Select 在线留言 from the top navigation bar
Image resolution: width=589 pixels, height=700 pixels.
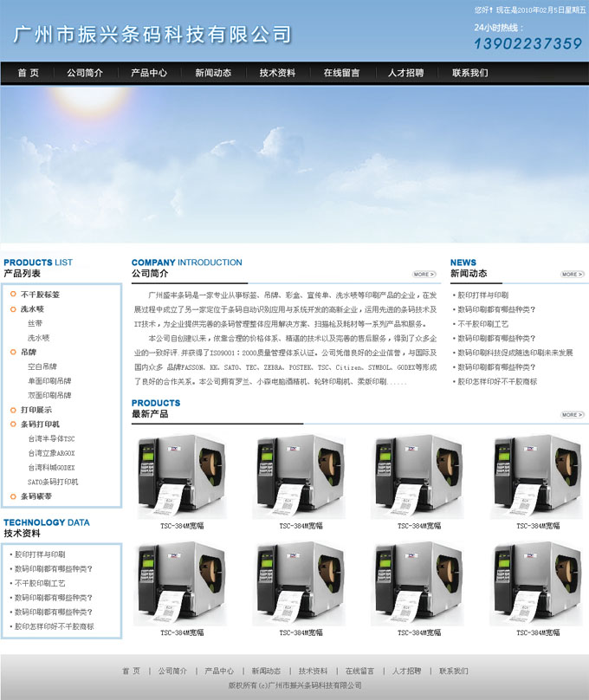tap(341, 73)
